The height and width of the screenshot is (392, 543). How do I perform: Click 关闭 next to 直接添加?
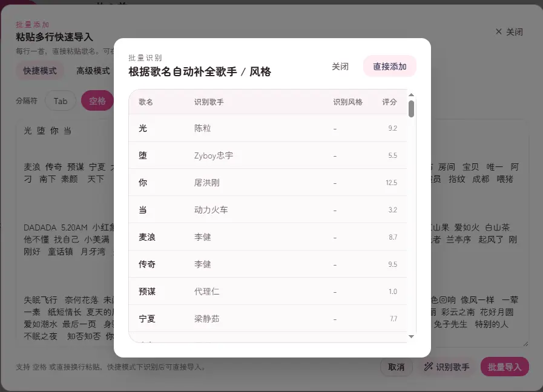point(341,67)
